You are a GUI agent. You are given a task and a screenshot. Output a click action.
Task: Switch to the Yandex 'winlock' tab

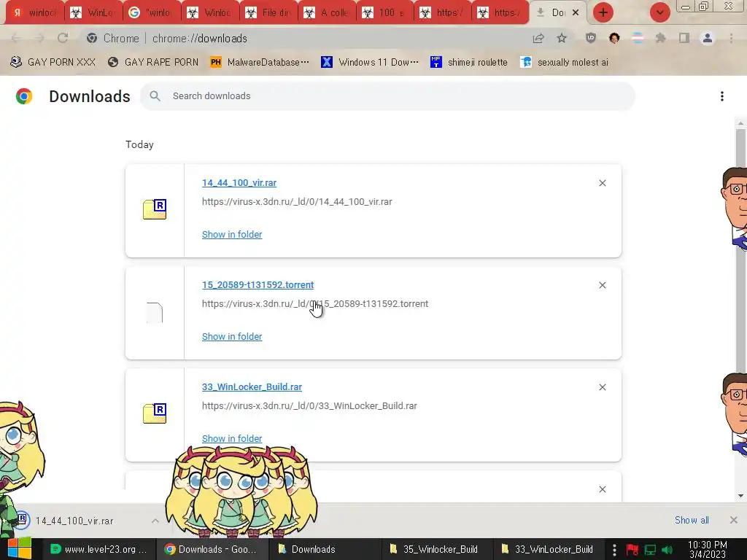[34, 13]
